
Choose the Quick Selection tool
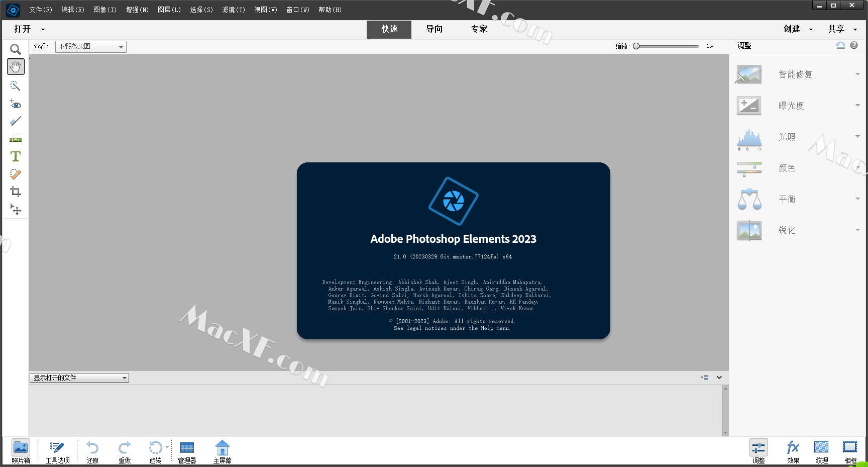[16, 86]
